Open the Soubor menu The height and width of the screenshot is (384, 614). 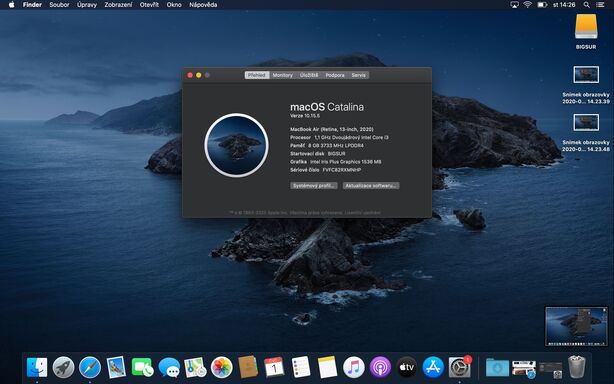click(59, 5)
